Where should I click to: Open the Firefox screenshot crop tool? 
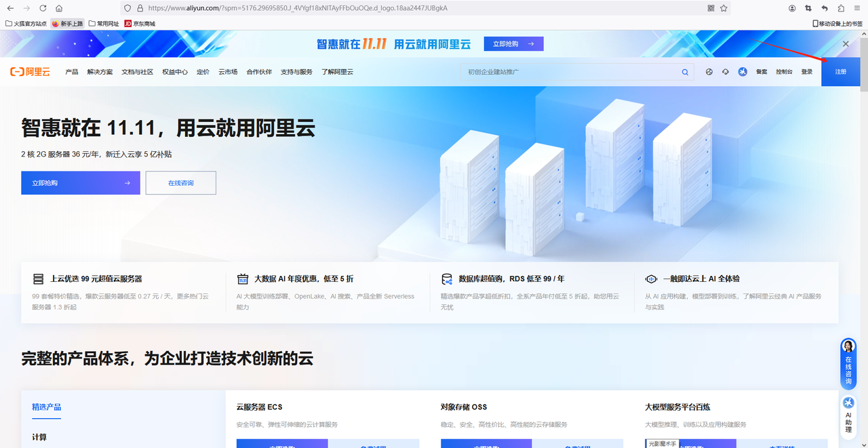(808, 8)
